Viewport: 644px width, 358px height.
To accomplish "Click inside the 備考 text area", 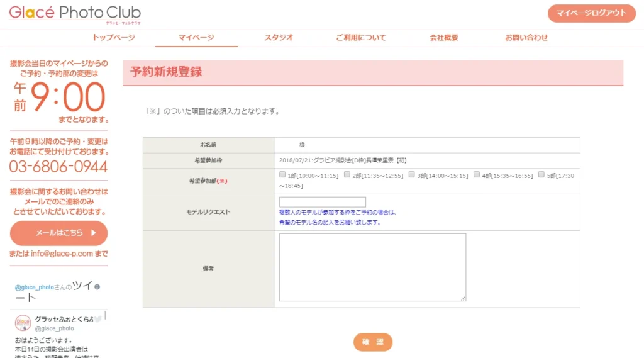I will 372,267.
